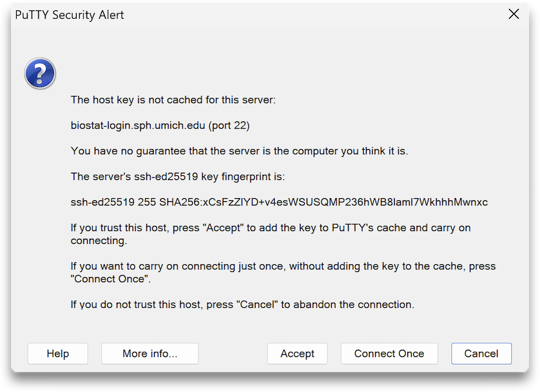
Task: Select the biostat-login.sph.umich.edu hostname text
Action: coord(138,125)
